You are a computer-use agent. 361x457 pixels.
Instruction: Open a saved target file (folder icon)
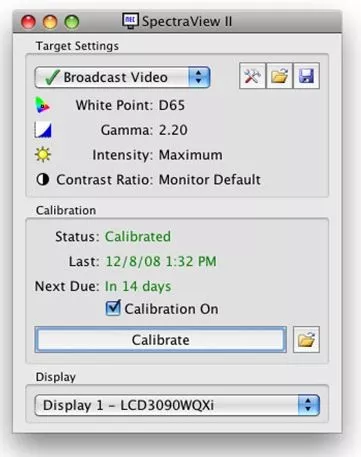279,76
